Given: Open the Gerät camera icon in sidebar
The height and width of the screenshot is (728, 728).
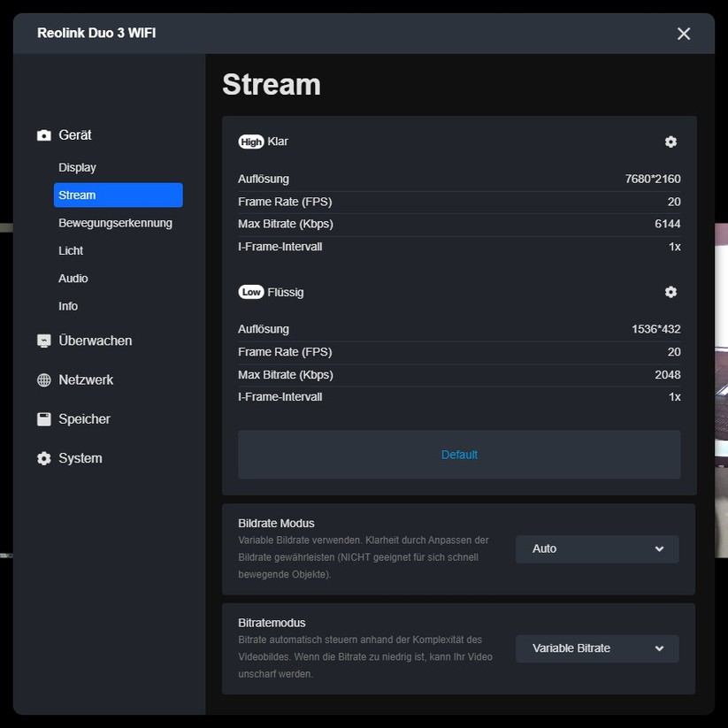Looking at the screenshot, I should tap(42, 134).
